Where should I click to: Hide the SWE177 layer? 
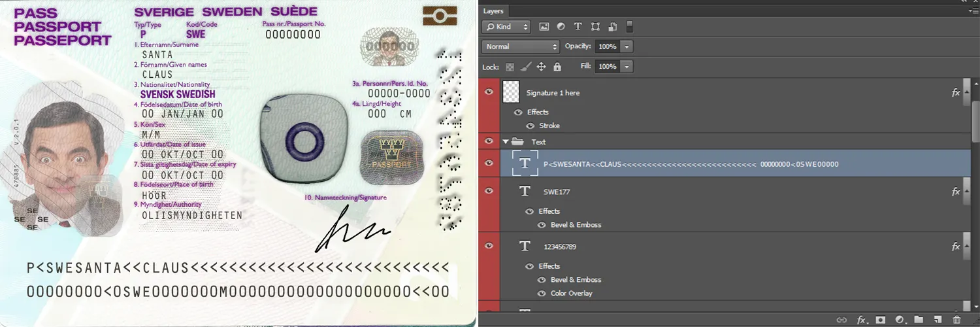pos(489,190)
